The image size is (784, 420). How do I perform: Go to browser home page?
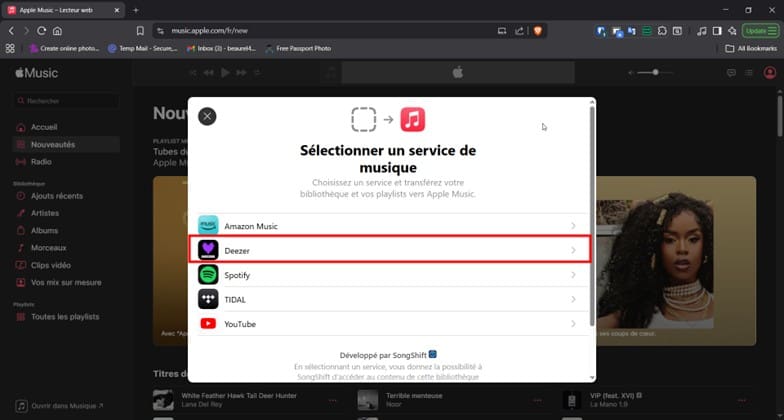(58, 31)
